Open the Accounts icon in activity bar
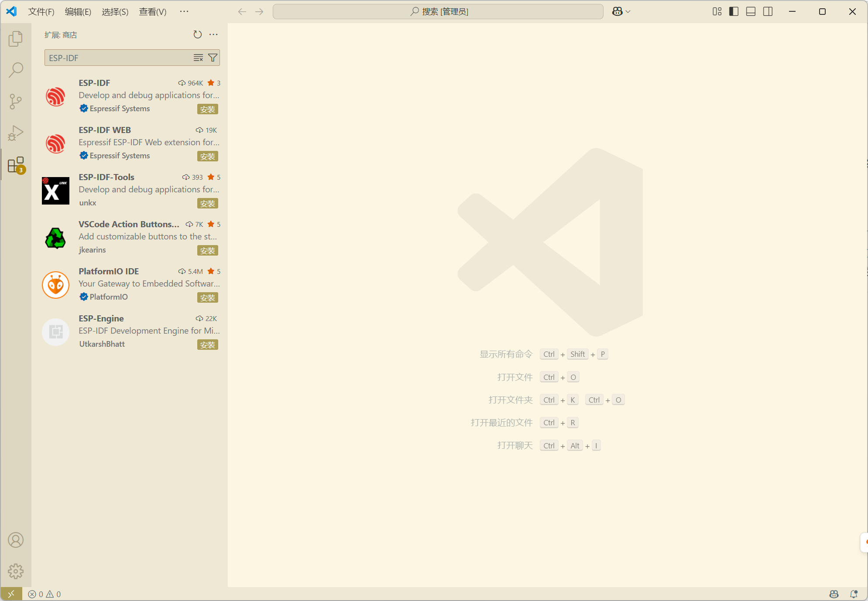Screen dimensions: 868x601 tap(16, 540)
